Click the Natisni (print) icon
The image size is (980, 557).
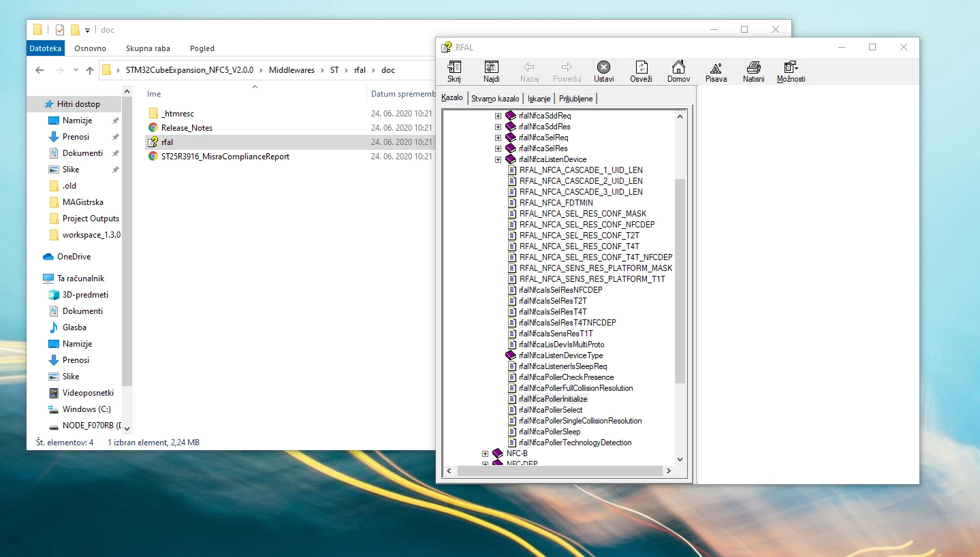(x=753, y=67)
